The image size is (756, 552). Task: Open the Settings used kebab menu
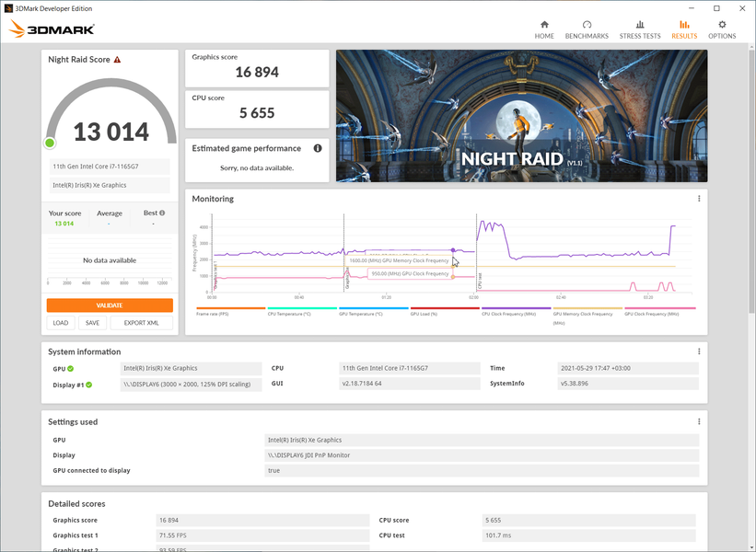pyautogui.click(x=699, y=422)
